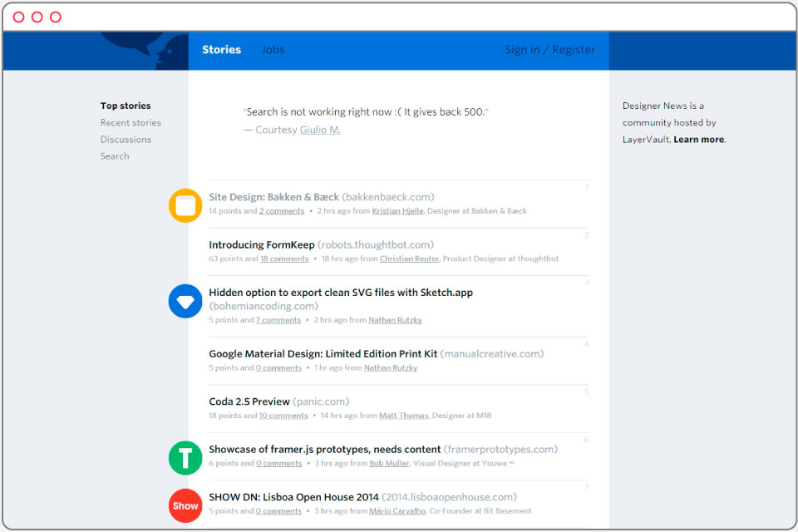Click the (robots.thoughtbot.com) domain text
Screen dimensions: 798x532
click(x=376, y=245)
